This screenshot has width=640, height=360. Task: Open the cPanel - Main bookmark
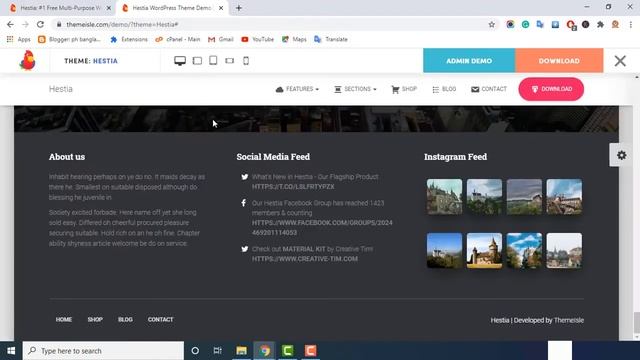tap(178, 39)
